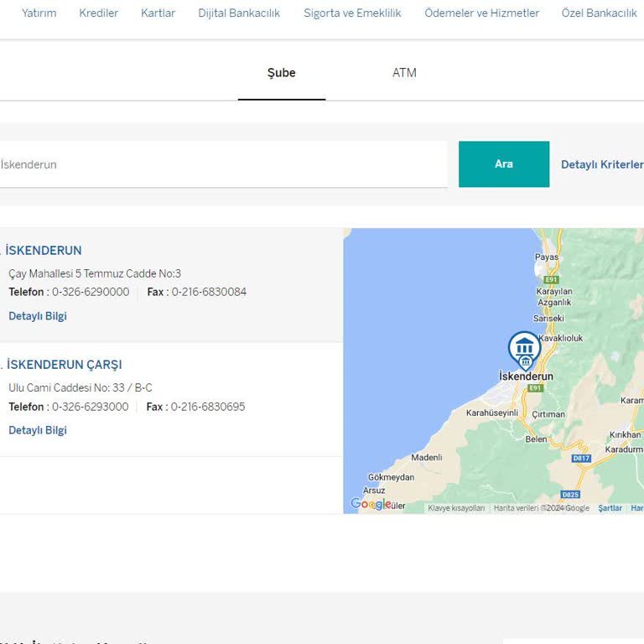The width and height of the screenshot is (644, 644).
Task: Select the İSKENDERUN branch title
Action: pos(44,251)
